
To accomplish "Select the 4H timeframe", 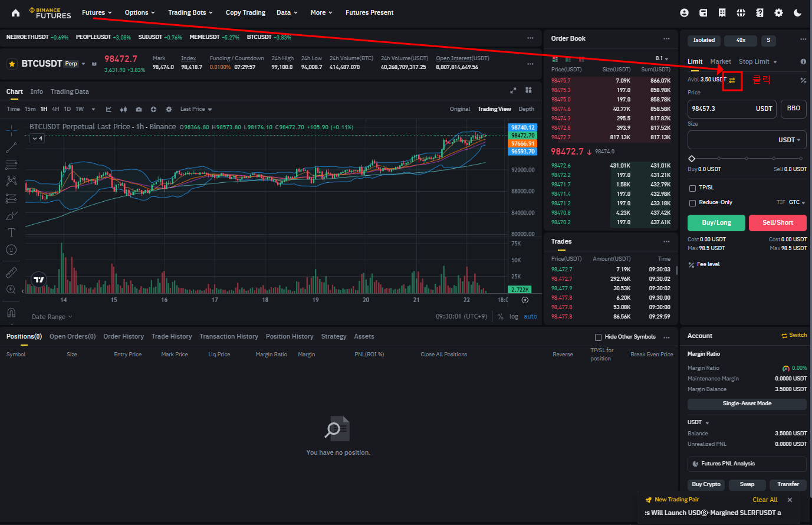I will pos(55,109).
